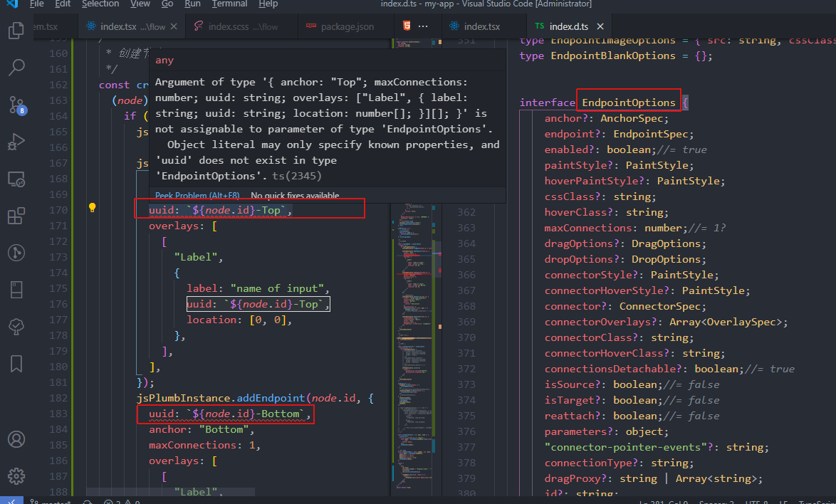Close the index.d.ts tab

600,26
